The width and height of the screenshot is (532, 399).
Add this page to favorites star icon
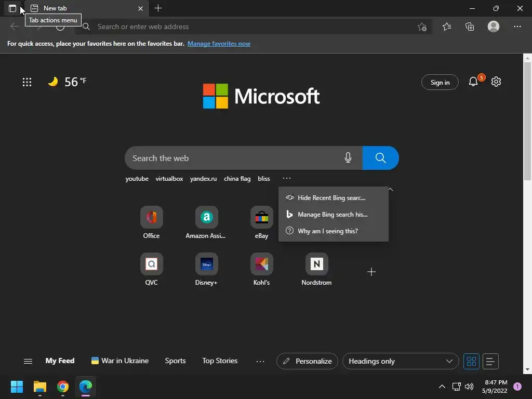(422, 26)
